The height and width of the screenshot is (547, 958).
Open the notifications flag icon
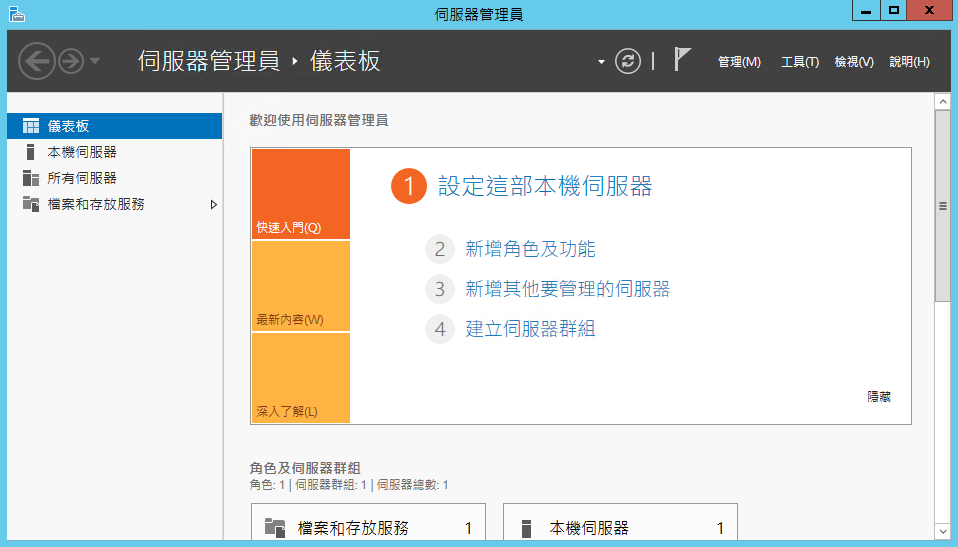[x=682, y=59]
